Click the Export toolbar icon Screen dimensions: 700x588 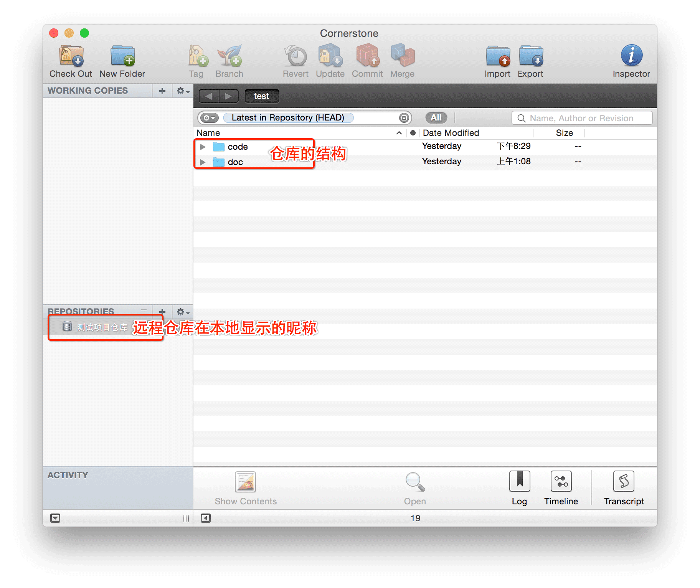531,56
